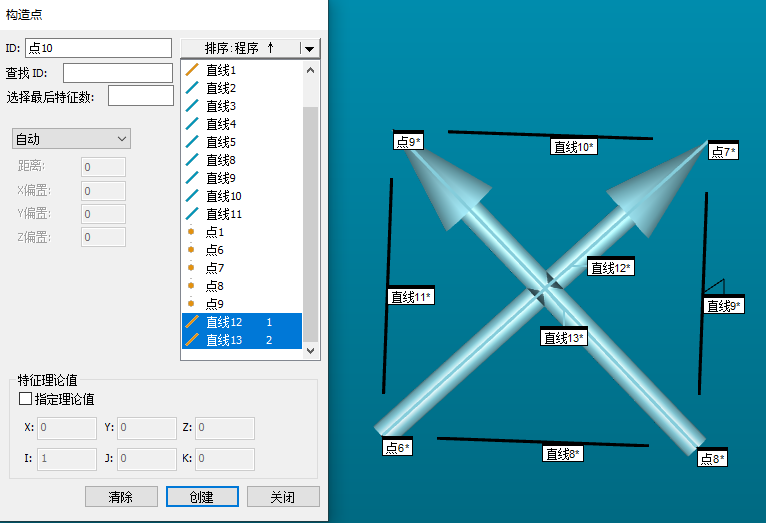Click the 查找 ID input field
The image size is (766, 523).
pos(118,73)
